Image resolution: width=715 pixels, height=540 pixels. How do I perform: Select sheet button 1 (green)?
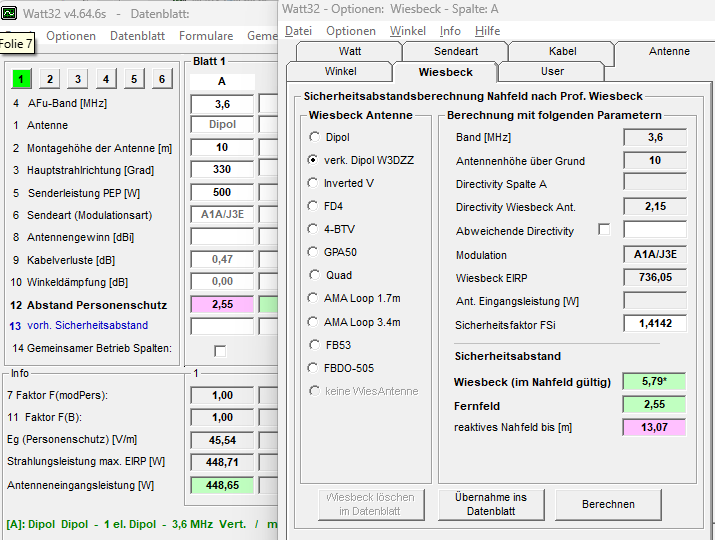pos(21,79)
